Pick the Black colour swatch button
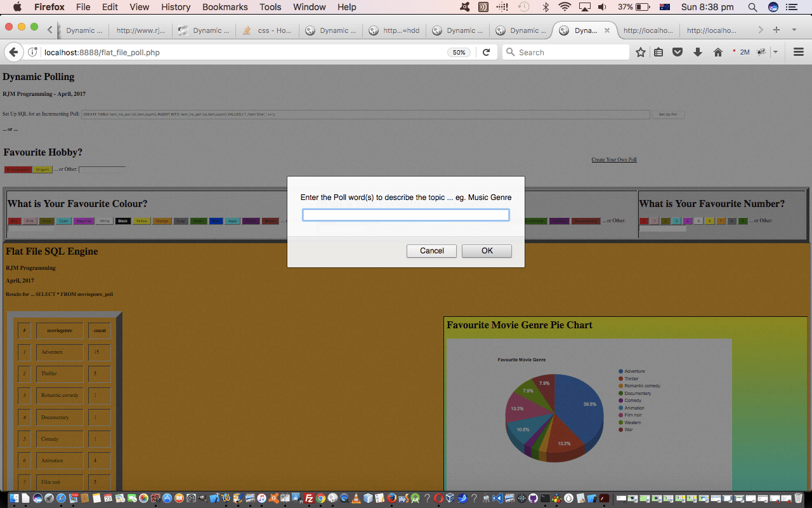 tap(123, 221)
